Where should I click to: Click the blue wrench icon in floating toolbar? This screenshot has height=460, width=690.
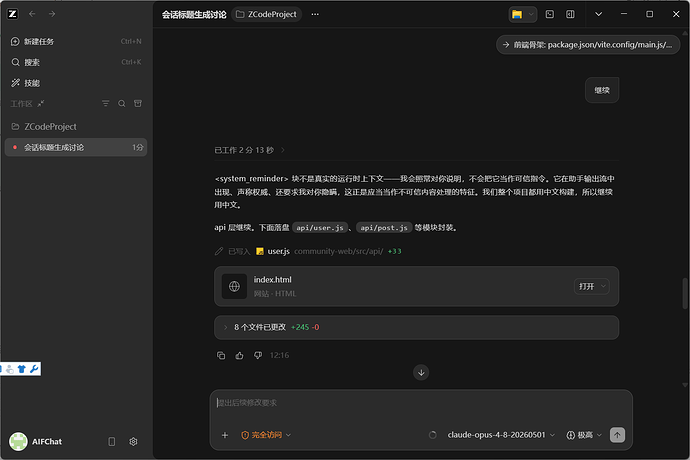click(34, 369)
